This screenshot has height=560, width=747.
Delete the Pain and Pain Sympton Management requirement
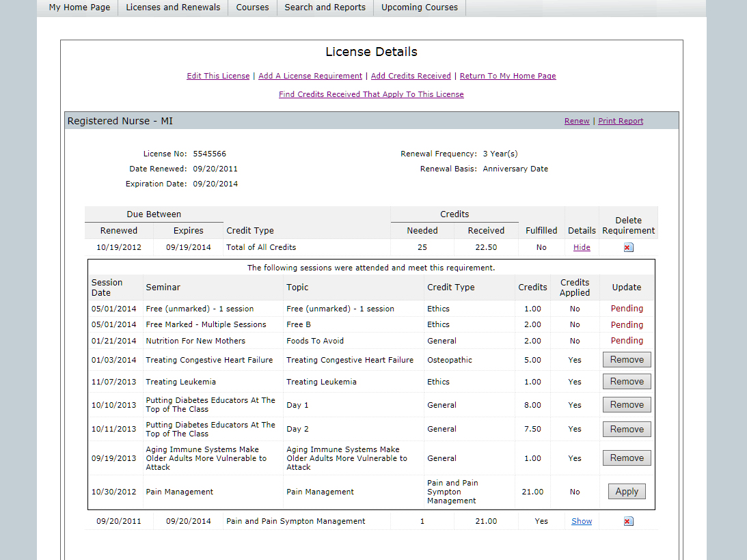click(628, 521)
